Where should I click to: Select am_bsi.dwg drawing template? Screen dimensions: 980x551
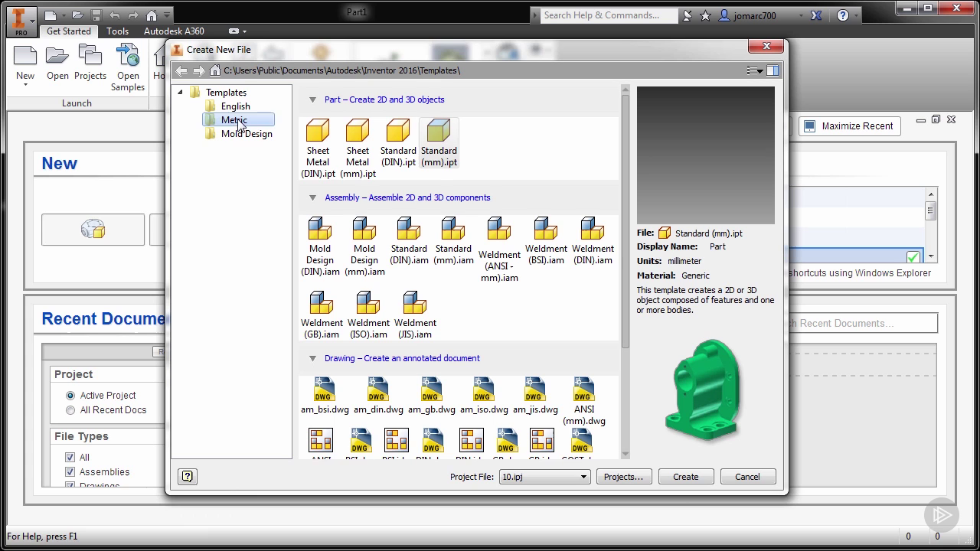point(325,396)
